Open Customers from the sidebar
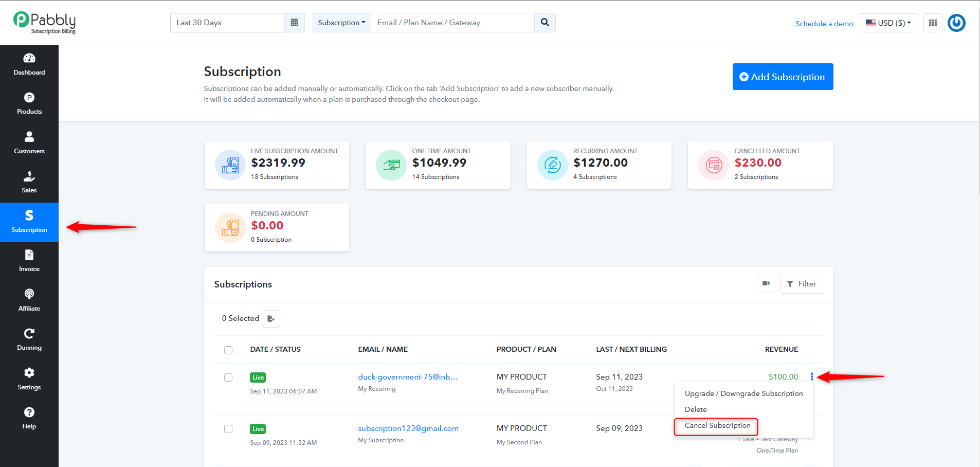The image size is (980, 467). click(x=29, y=143)
